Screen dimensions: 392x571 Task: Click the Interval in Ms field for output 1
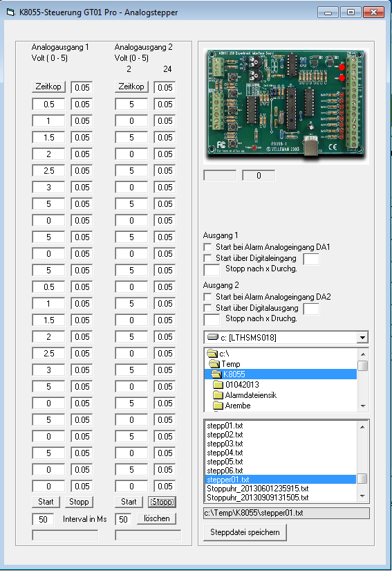pyautogui.click(x=43, y=519)
